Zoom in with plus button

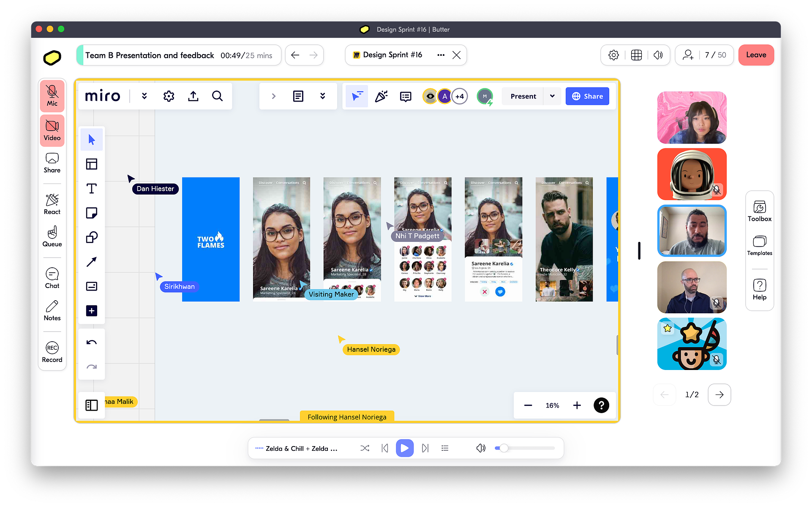coord(577,405)
